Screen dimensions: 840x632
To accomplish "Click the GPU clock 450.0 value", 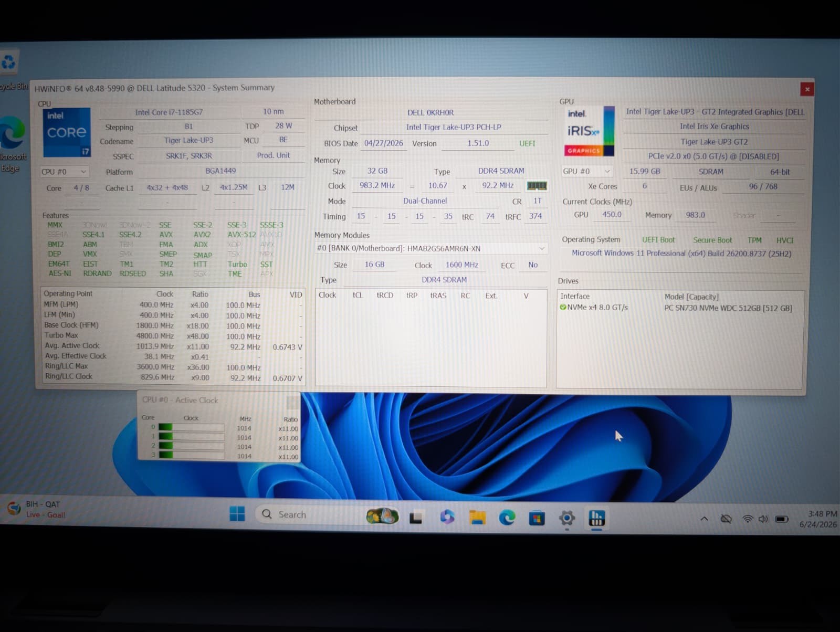I will (x=612, y=214).
